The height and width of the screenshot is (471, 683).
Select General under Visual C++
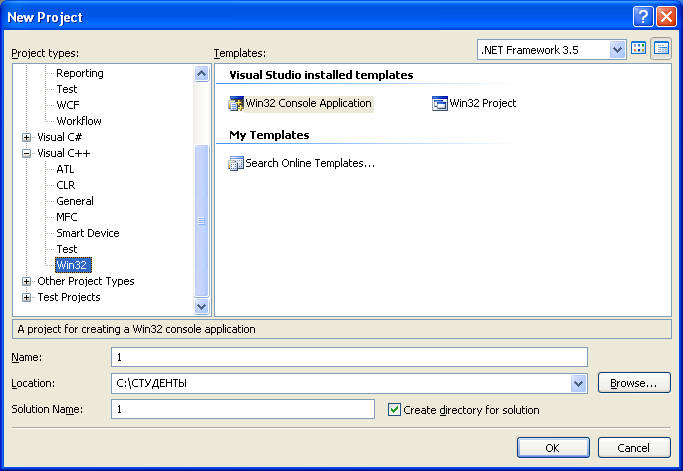point(74,201)
